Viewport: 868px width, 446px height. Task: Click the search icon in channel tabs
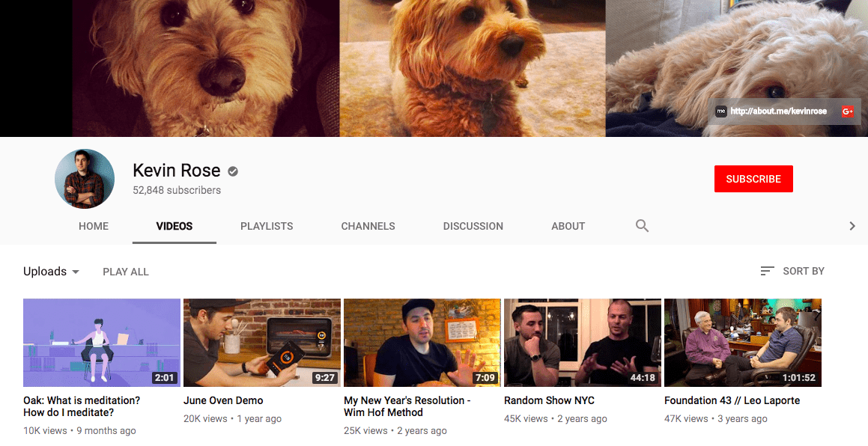642,226
